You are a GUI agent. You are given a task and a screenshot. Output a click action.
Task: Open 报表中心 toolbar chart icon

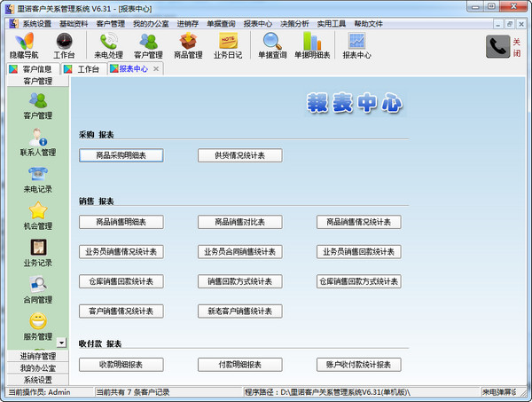[x=356, y=45]
